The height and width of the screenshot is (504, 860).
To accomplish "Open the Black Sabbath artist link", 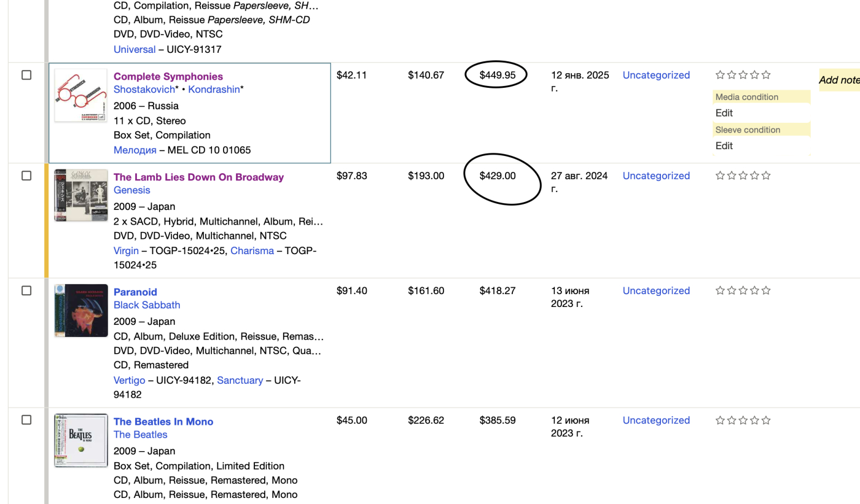I will (x=147, y=305).
